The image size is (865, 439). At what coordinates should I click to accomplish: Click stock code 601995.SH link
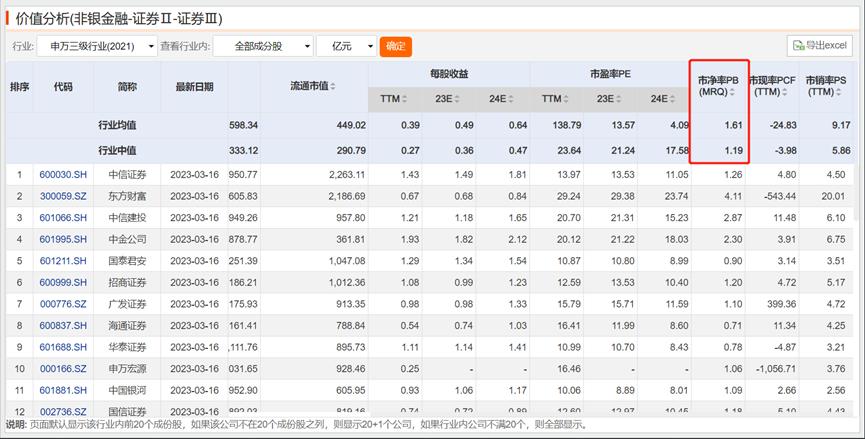pos(63,238)
